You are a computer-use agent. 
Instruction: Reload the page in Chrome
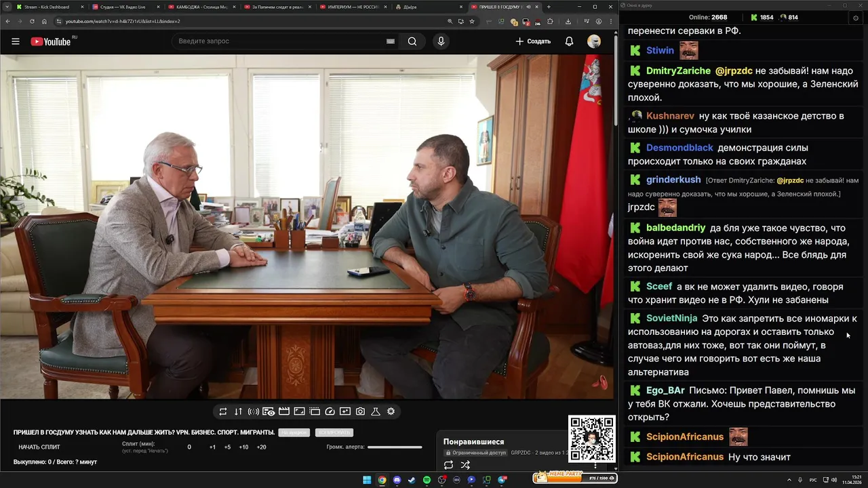point(32,22)
